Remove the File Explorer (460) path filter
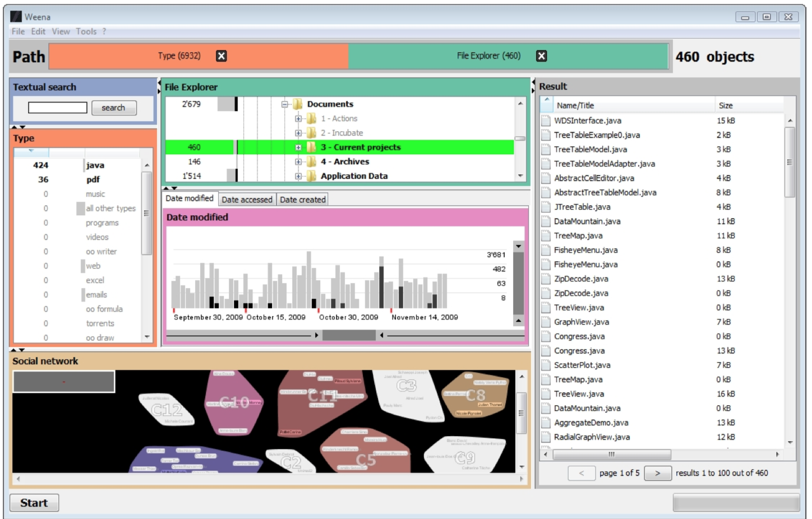Screen dimensions: 812x519 (541, 55)
